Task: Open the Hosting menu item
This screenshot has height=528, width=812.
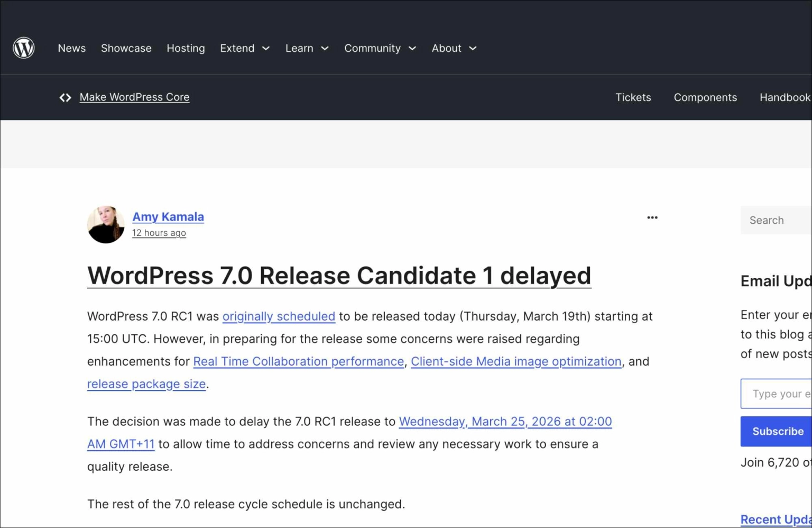Action: [186, 48]
